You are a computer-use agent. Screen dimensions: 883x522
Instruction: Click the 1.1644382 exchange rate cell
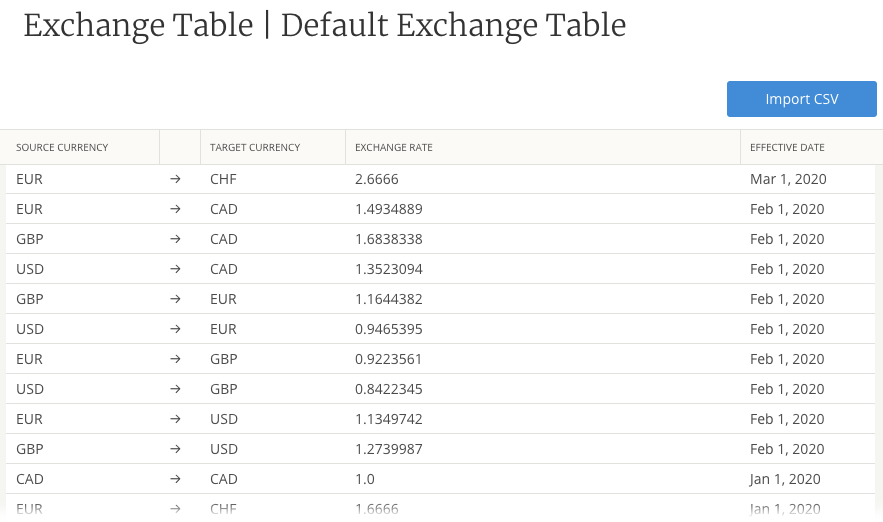(388, 299)
